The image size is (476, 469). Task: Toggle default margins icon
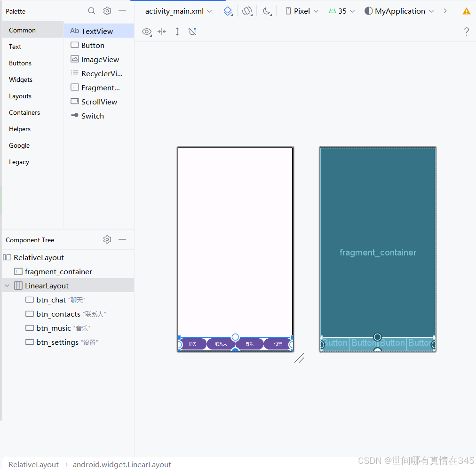(162, 32)
